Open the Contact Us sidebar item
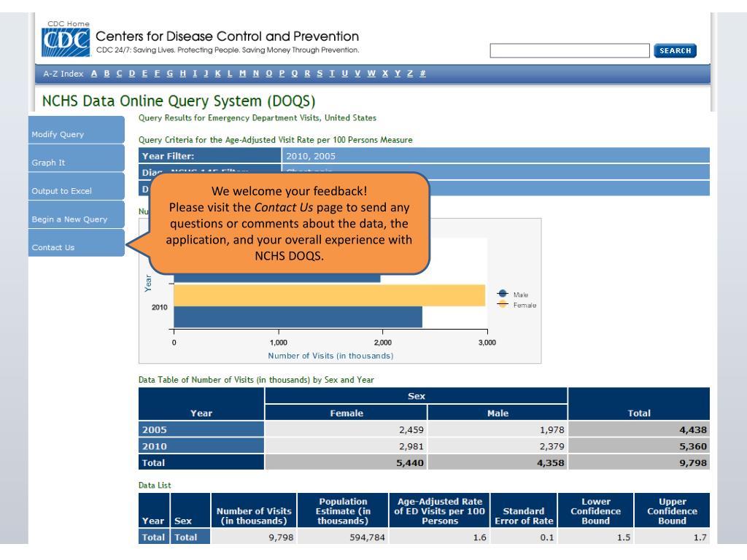747x560 pixels. click(x=76, y=243)
